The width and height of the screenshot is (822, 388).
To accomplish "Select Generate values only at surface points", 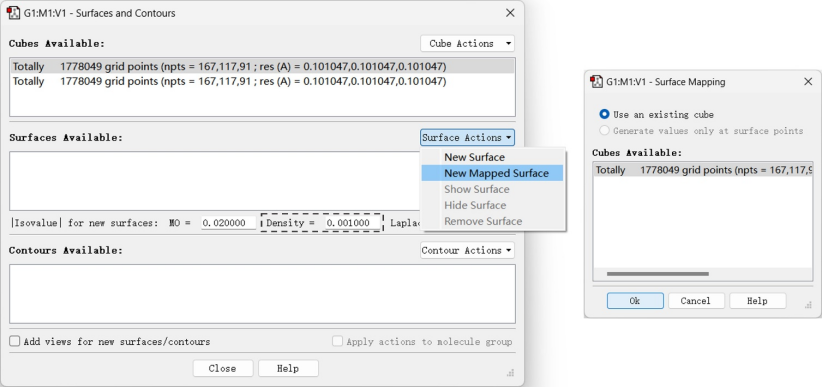I will click(604, 131).
